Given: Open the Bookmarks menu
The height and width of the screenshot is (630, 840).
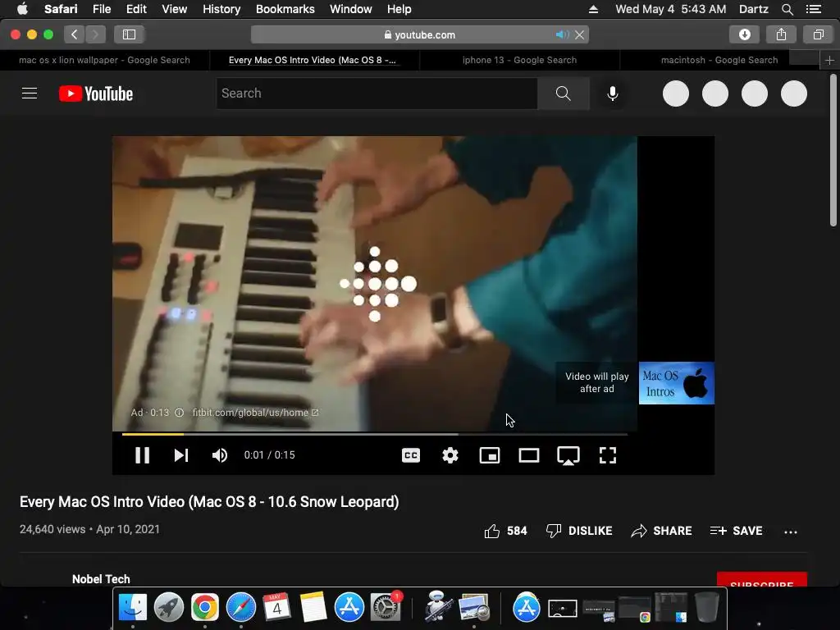Looking at the screenshot, I should coord(285,9).
